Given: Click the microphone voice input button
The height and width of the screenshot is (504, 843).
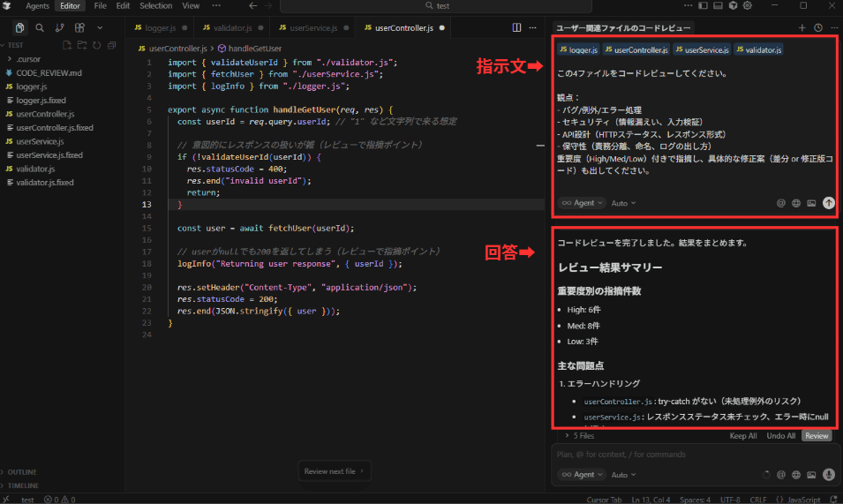Looking at the screenshot, I should pyautogui.click(x=829, y=474).
